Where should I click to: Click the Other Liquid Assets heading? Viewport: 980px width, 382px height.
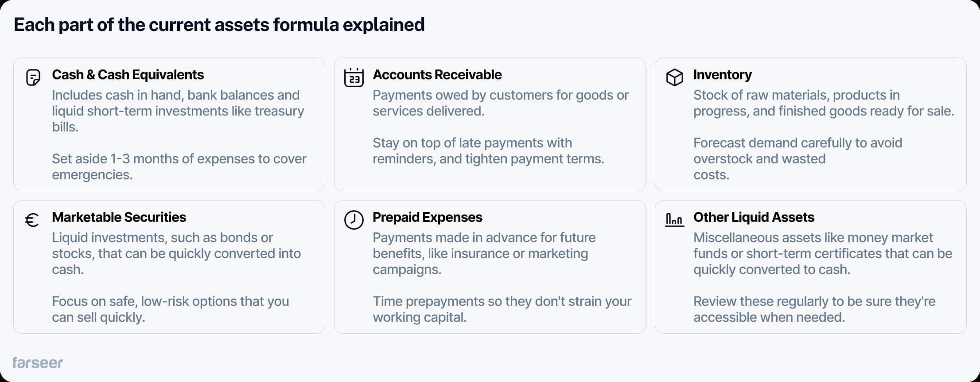[754, 217]
